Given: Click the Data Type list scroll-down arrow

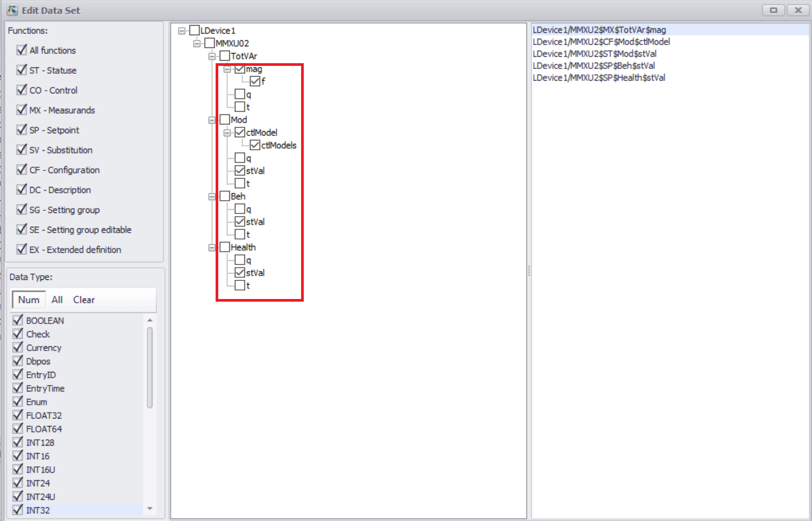Looking at the screenshot, I should tap(150, 509).
